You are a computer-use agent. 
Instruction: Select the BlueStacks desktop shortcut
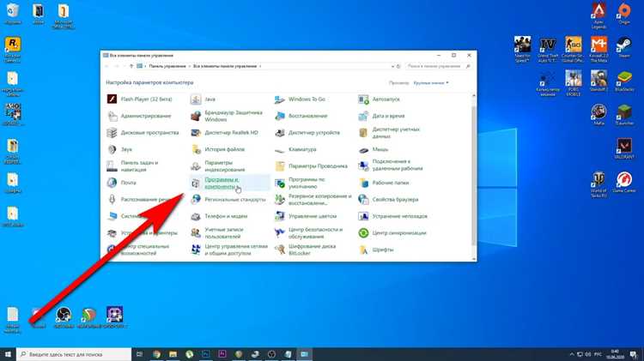[624, 81]
